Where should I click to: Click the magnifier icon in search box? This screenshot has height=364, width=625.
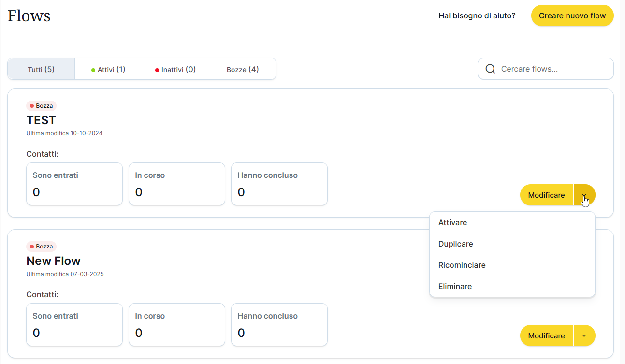(490, 69)
